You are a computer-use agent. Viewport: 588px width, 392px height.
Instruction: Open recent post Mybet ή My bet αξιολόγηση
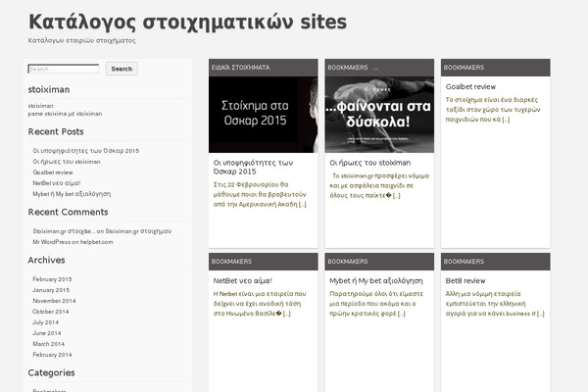tap(72, 194)
